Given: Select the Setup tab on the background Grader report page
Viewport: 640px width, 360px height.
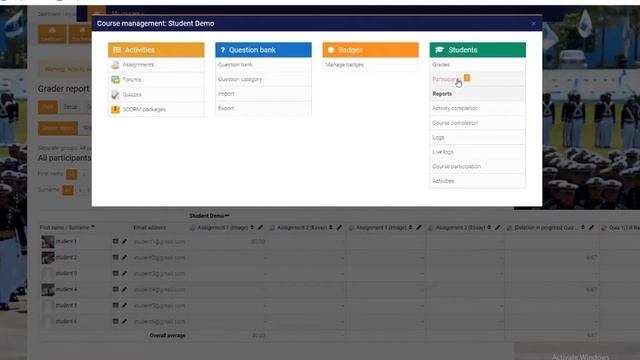Looking at the screenshot, I should click(x=70, y=107).
